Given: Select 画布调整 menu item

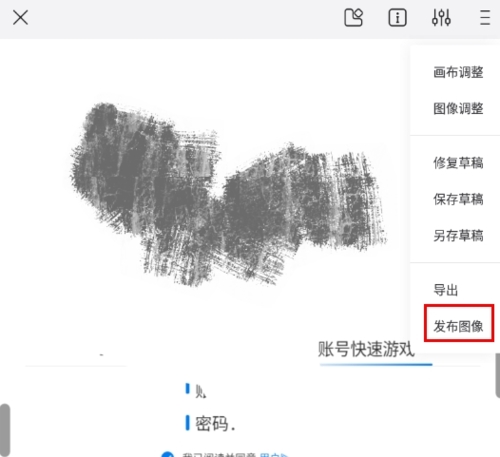Looking at the screenshot, I should pyautogui.click(x=458, y=72).
